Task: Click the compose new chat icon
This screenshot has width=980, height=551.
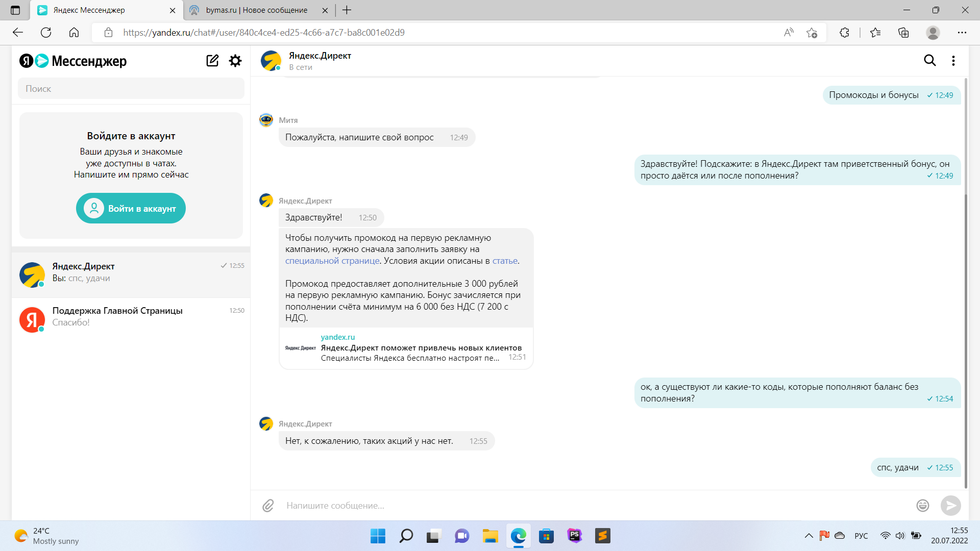Action: tap(212, 61)
